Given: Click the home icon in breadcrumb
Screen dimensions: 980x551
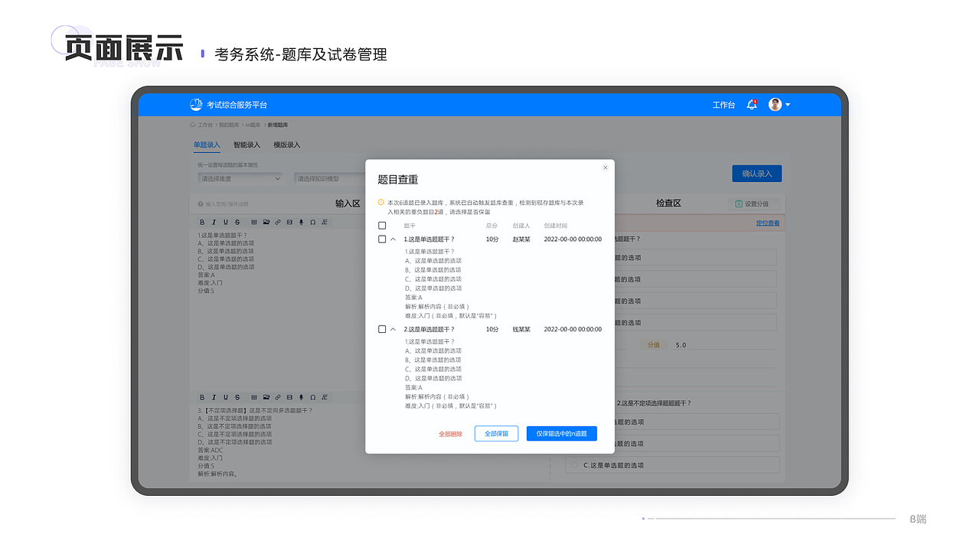Looking at the screenshot, I should tap(193, 125).
